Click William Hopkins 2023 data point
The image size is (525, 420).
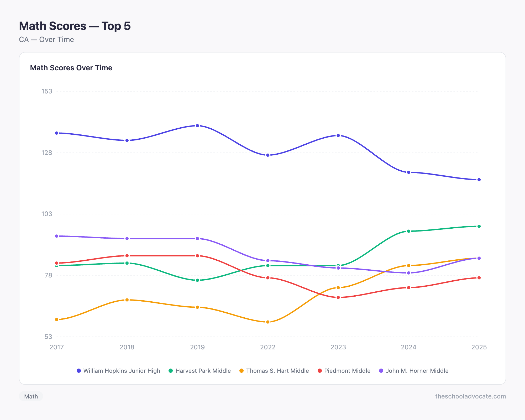click(338, 135)
